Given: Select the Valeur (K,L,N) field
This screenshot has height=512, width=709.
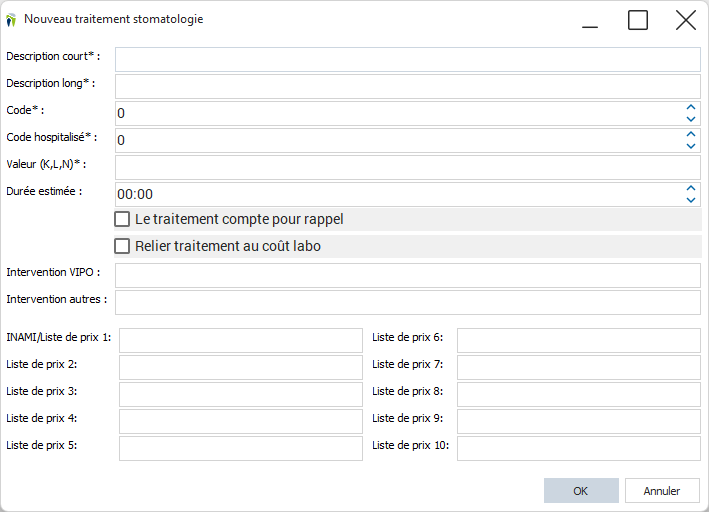Looking at the screenshot, I should [x=408, y=168].
